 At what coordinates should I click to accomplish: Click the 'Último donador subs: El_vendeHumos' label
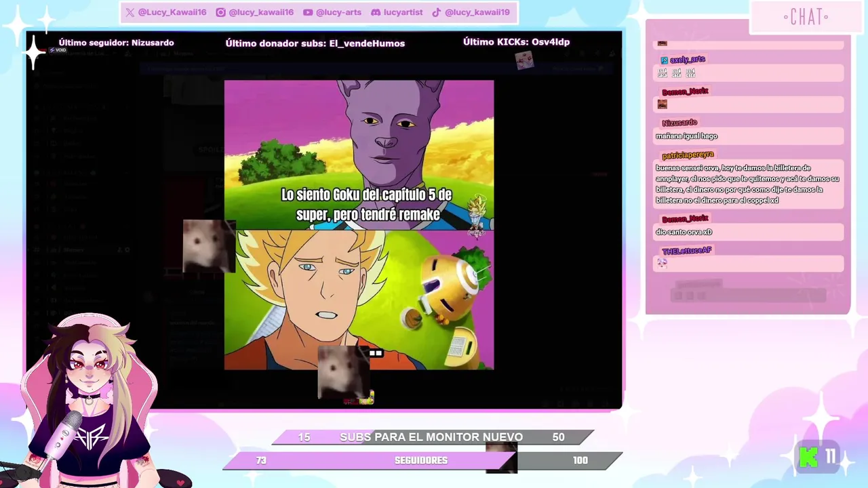[315, 43]
